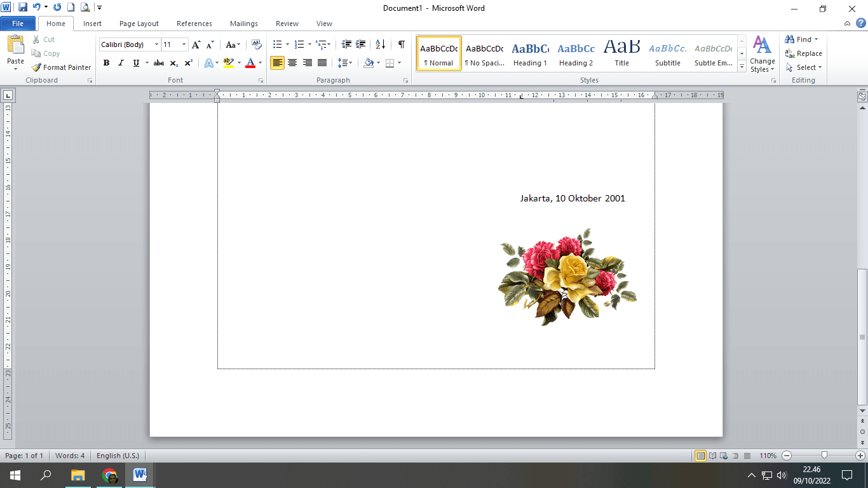Click the Format Painter brush icon
This screenshot has height=488, width=868.
pyautogui.click(x=36, y=67)
